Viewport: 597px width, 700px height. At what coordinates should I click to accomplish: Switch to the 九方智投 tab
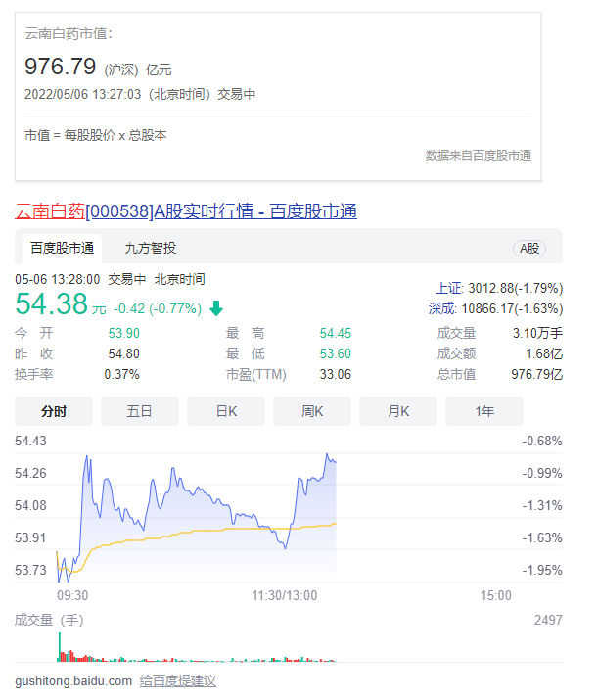[151, 248]
